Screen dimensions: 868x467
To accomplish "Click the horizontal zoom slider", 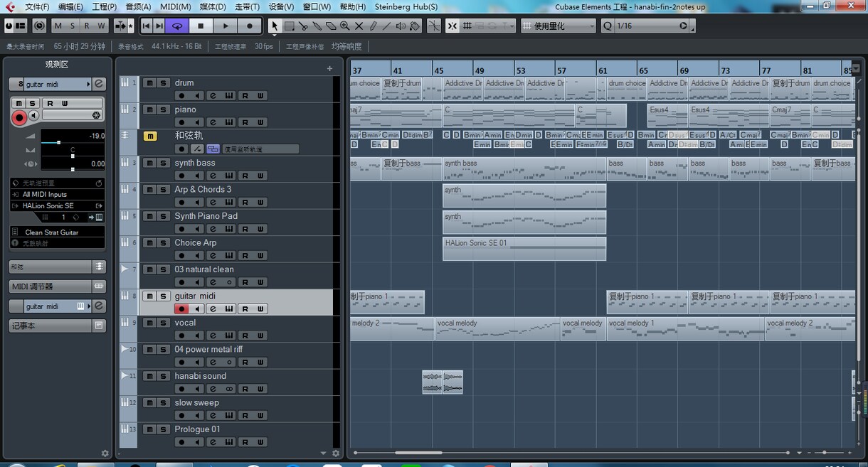I will point(824,453).
